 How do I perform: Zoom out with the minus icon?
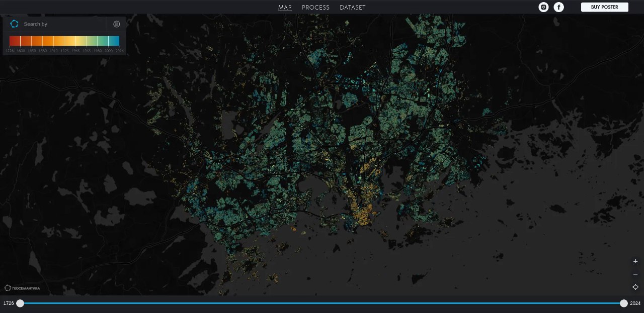[635, 274]
